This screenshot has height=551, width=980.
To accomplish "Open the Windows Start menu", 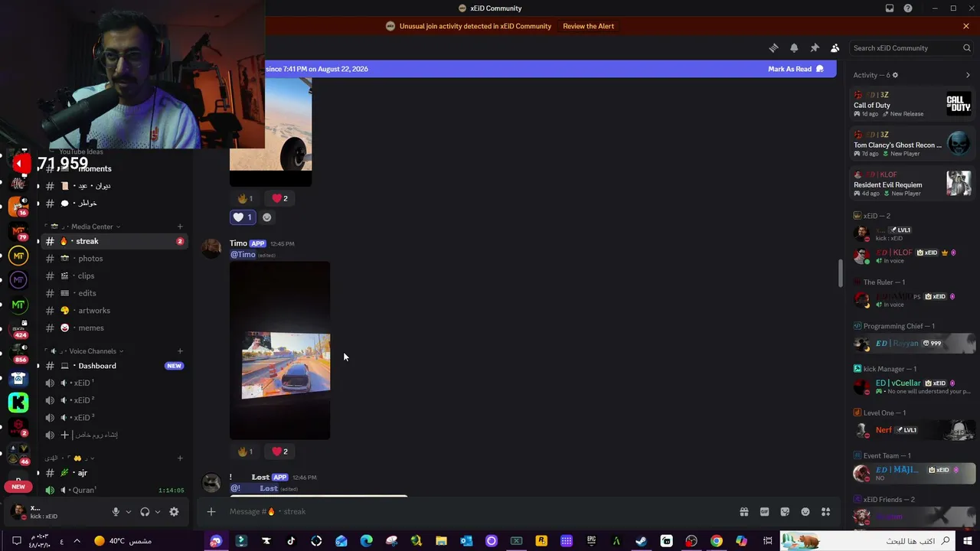I will [x=968, y=541].
